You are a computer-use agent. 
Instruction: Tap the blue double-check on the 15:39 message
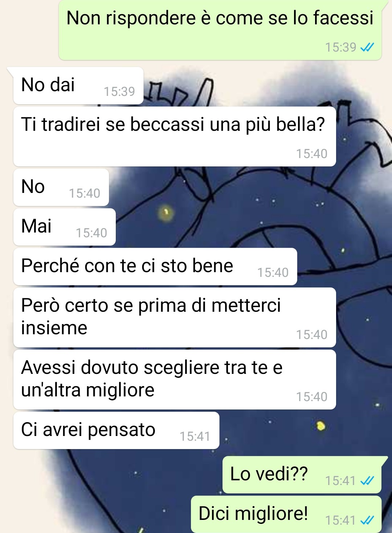pyautogui.click(x=367, y=47)
